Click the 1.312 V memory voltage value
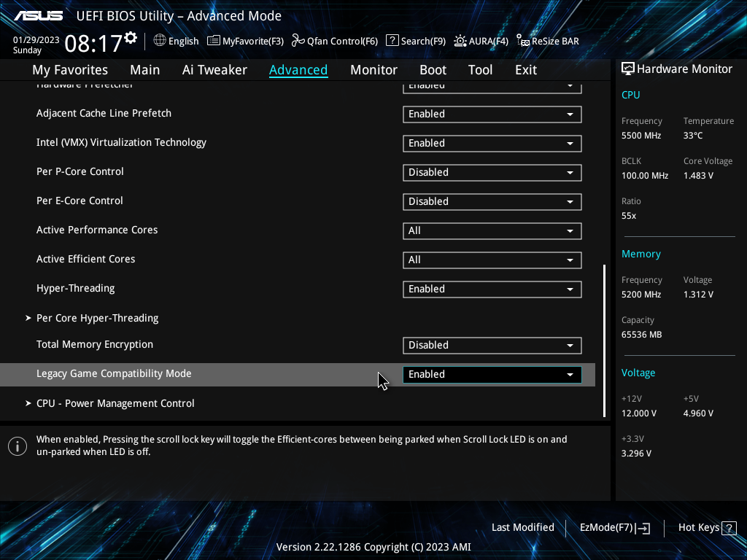 coord(698,295)
